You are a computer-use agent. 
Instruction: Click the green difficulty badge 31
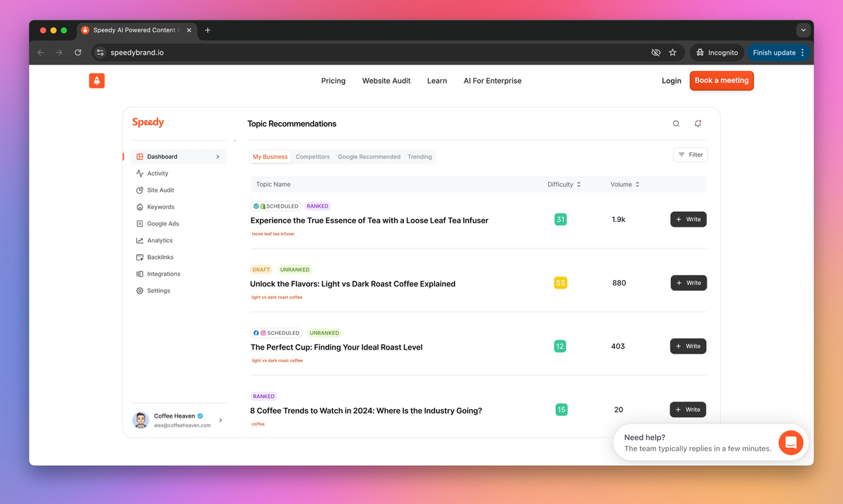(x=561, y=220)
